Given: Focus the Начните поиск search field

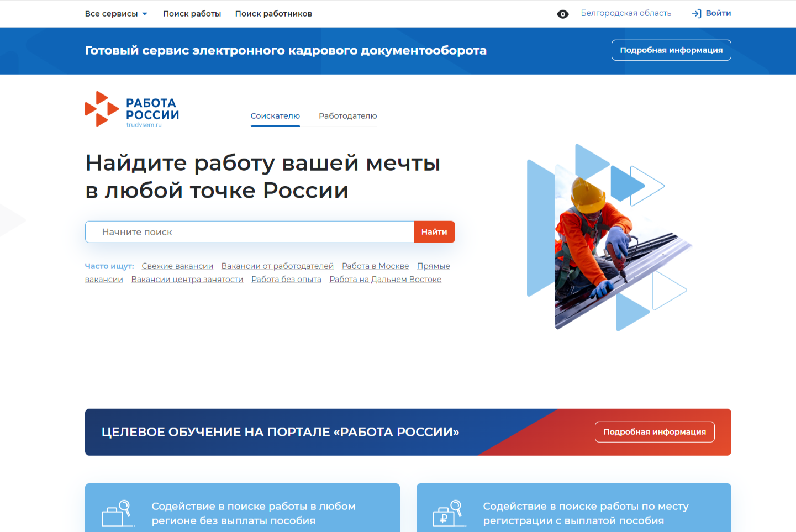Looking at the screenshot, I should (249, 232).
